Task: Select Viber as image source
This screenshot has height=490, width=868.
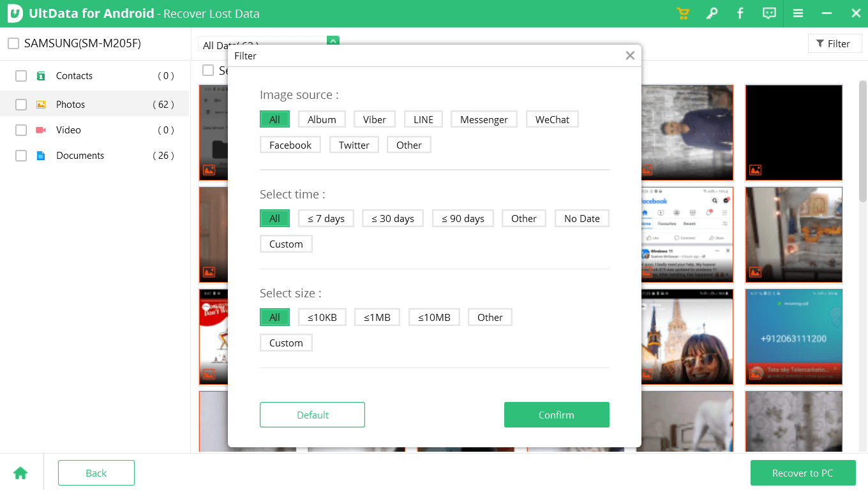Action: click(375, 119)
